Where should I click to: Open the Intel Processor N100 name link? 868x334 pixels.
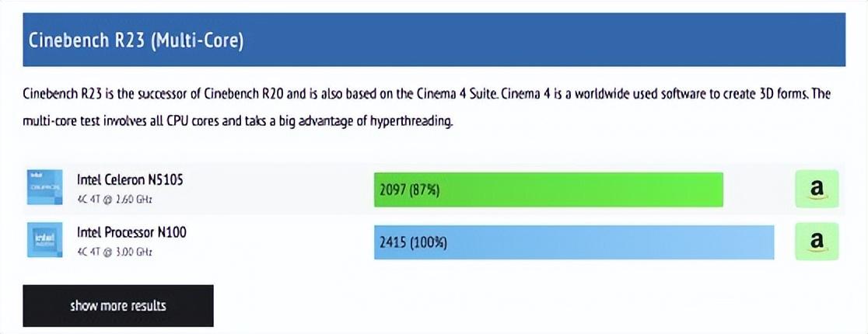tap(131, 231)
